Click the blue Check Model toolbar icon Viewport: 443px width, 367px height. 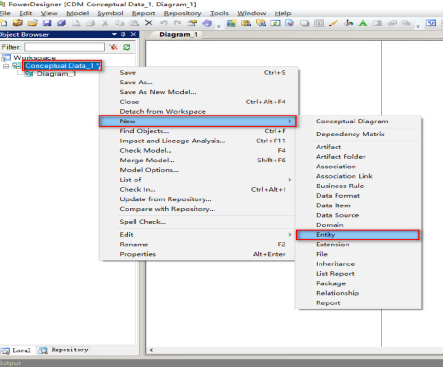tap(207, 23)
